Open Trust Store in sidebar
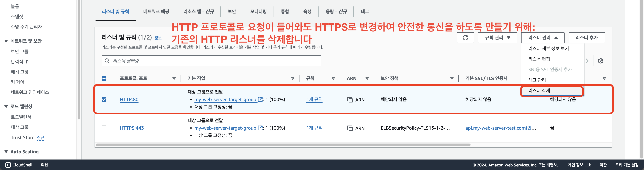This screenshot has width=644, height=170. coord(23,137)
